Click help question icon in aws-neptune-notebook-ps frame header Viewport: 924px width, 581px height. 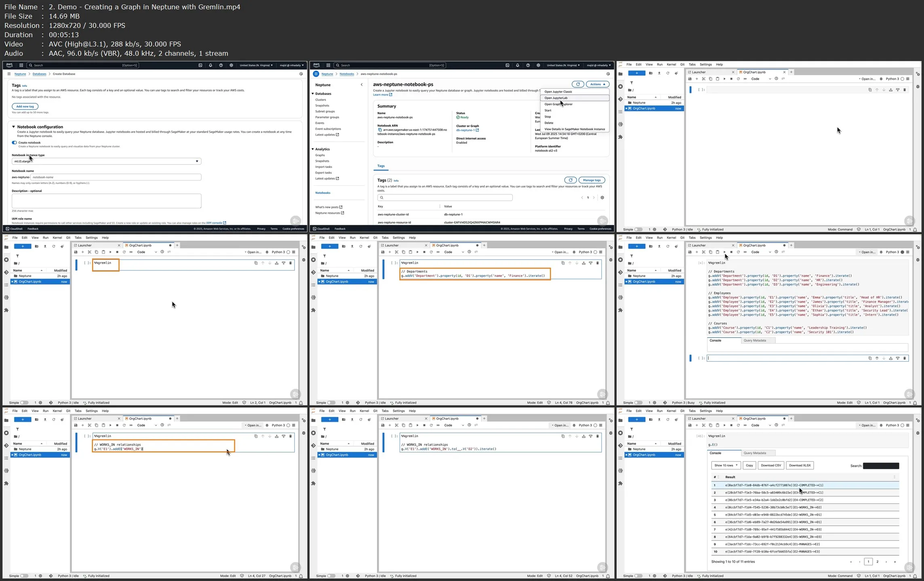click(x=528, y=65)
